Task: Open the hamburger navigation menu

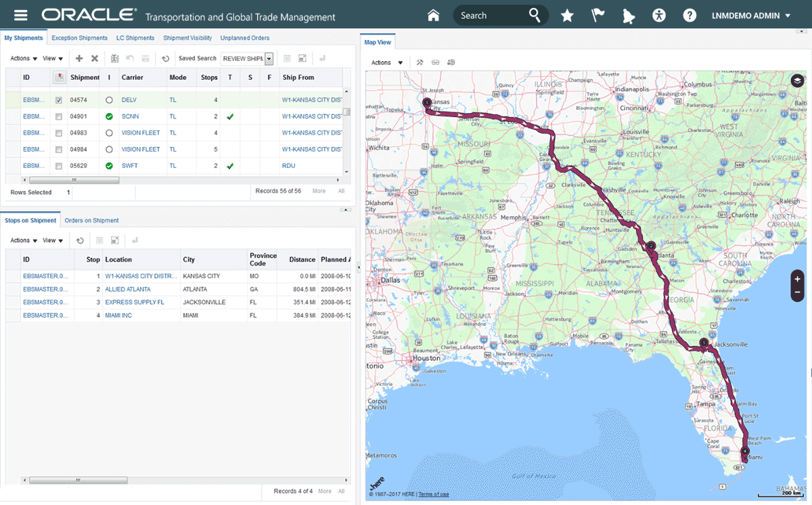Action: [x=21, y=16]
